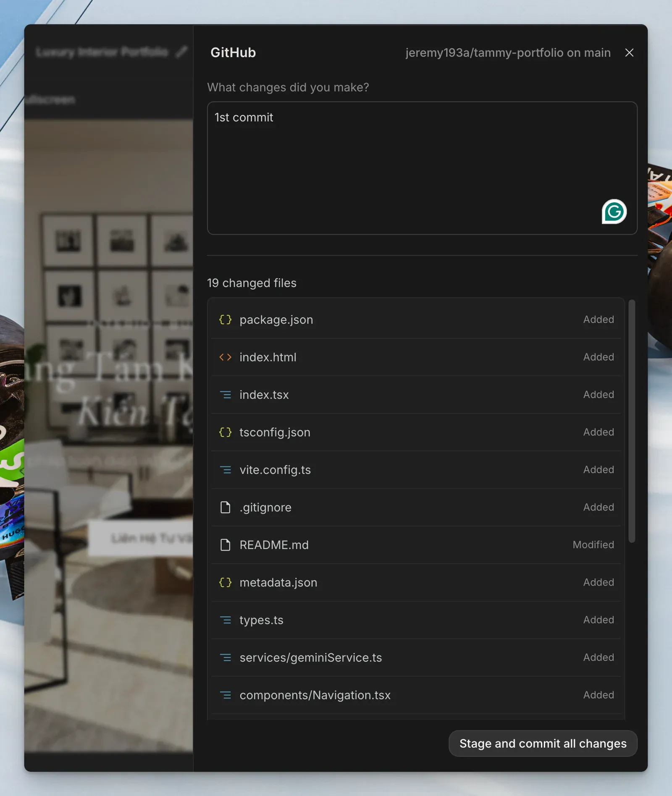Click the file icon next to .gitignore
This screenshot has width=672, height=796.
point(226,507)
